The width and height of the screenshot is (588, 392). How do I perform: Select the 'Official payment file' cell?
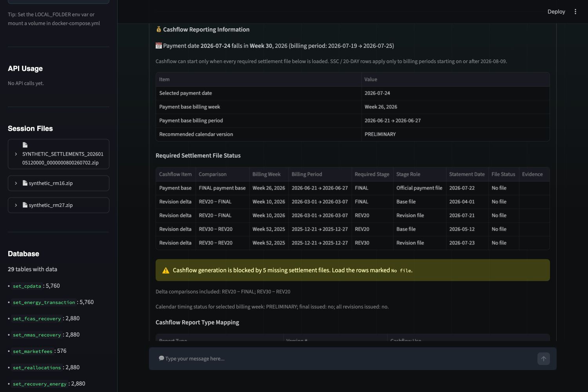[419, 188]
